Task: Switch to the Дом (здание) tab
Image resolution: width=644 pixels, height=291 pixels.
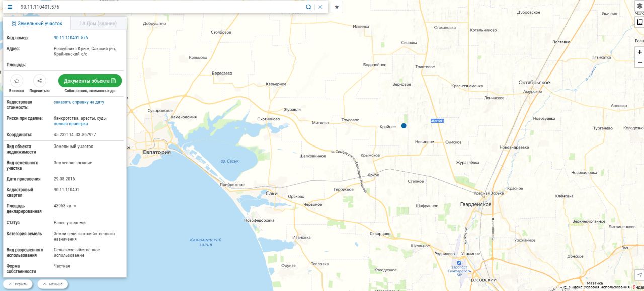Action: (99, 23)
